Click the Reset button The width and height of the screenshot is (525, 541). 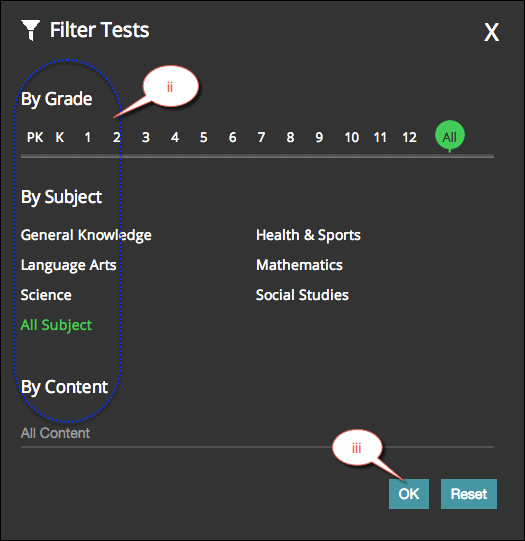coord(469,494)
